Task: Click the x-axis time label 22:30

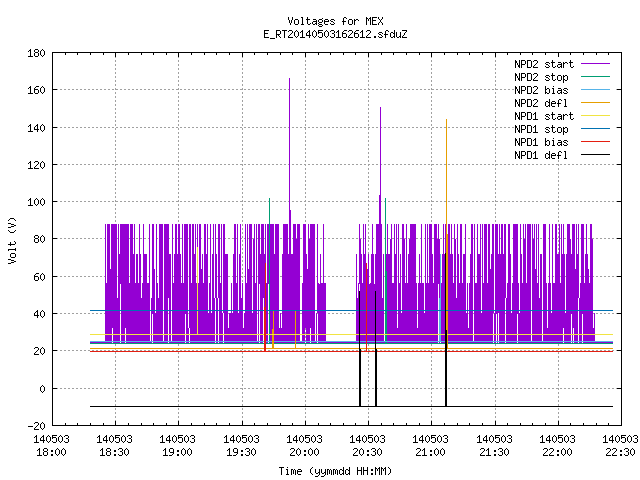Action: pos(620,452)
